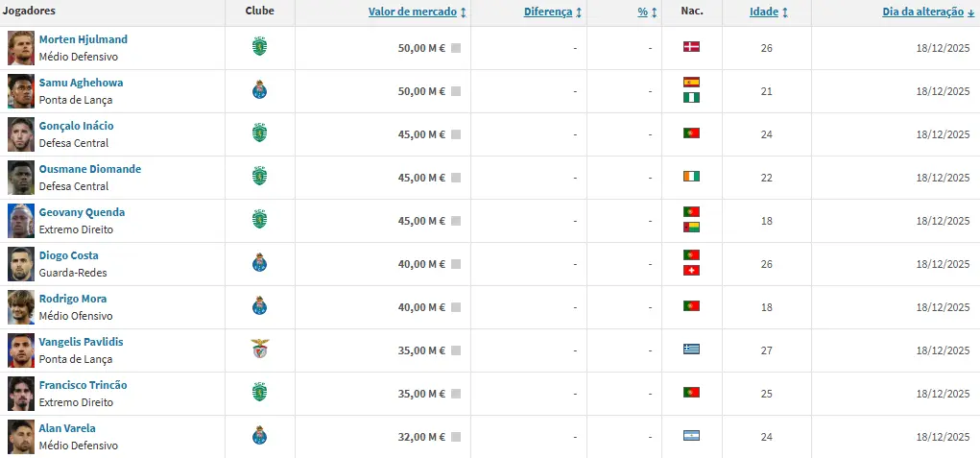Screen dimensions: 980x458
Task: Click Geovany Quenda's player photo
Action: [21, 221]
